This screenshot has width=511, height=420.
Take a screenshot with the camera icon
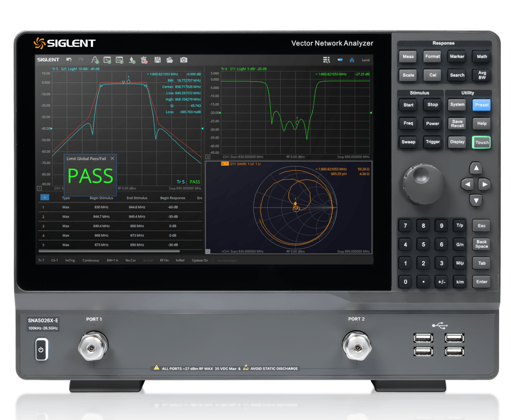pyautogui.click(x=184, y=60)
